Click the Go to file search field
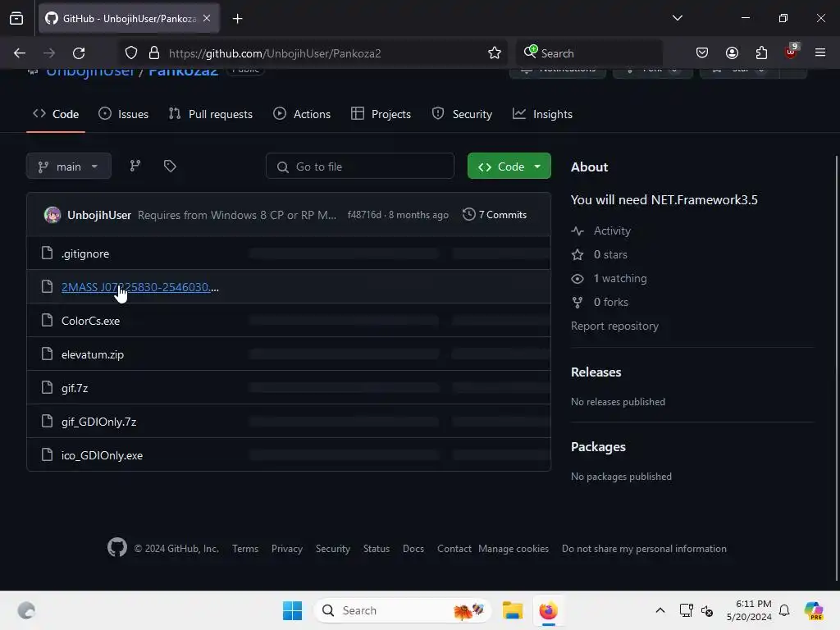 tap(360, 166)
